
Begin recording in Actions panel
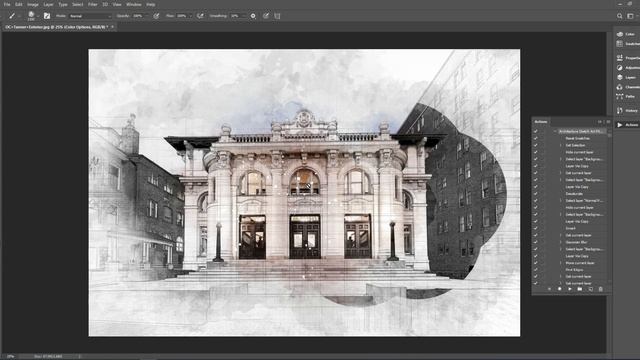pos(560,289)
